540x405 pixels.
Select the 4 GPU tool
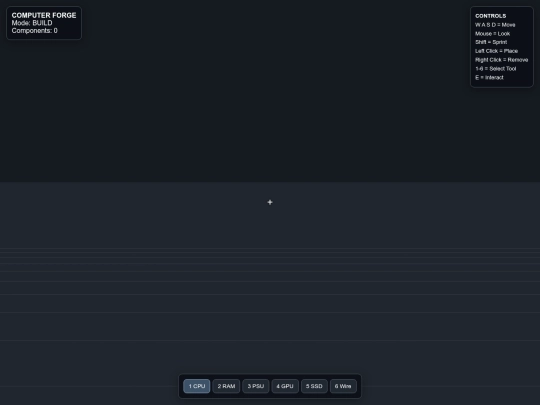[x=285, y=386]
